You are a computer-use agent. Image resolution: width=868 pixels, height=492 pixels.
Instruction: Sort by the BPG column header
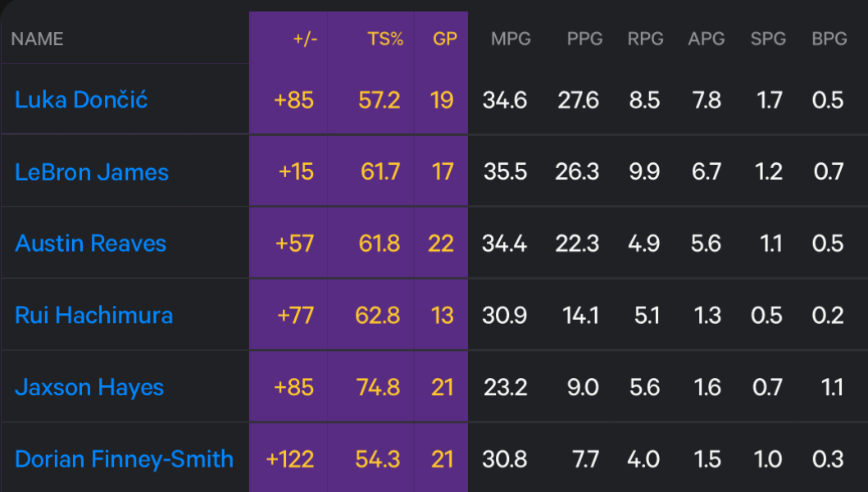click(829, 39)
